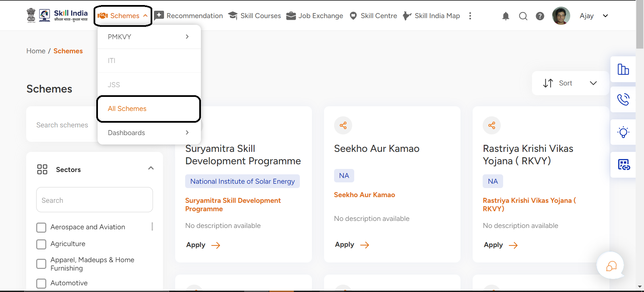Click the search magnifier icon
Viewport: 644px width, 292px height.
[x=523, y=16]
